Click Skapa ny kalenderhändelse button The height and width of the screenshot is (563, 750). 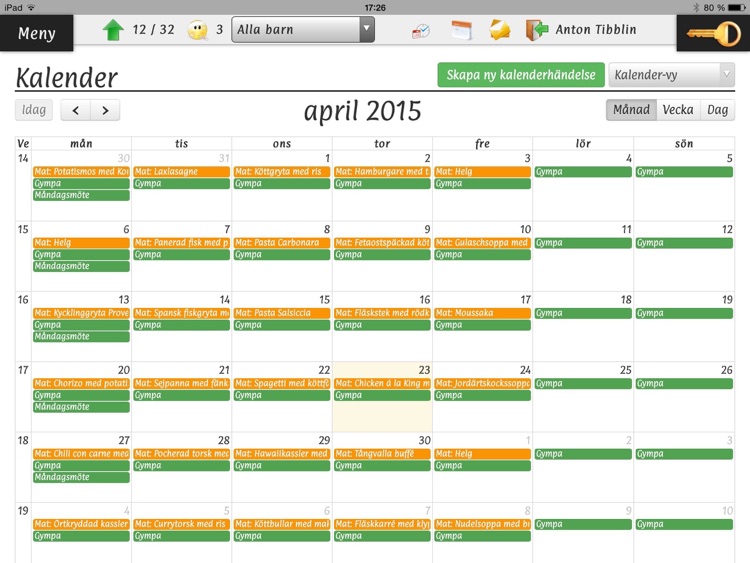click(521, 75)
